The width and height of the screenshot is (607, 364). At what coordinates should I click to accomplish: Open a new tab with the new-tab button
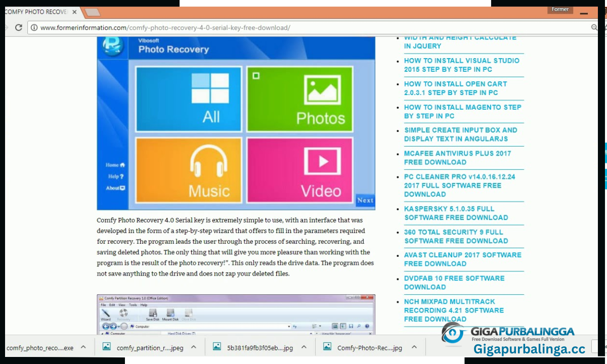92,12
